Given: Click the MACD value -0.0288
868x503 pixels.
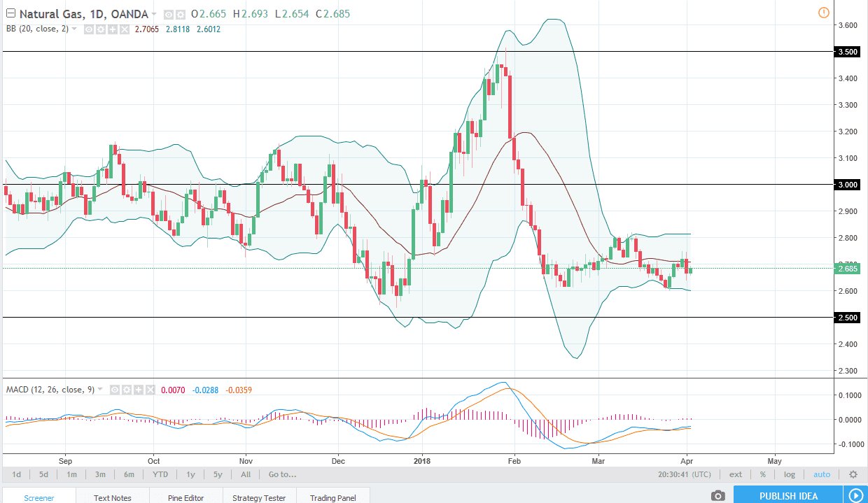Looking at the screenshot, I should (206, 389).
